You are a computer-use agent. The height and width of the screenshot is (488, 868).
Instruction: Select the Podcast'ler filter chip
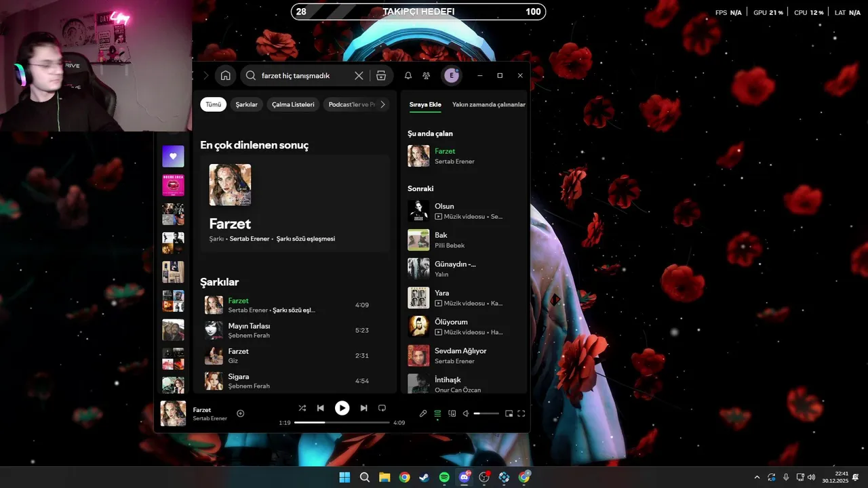pyautogui.click(x=351, y=104)
